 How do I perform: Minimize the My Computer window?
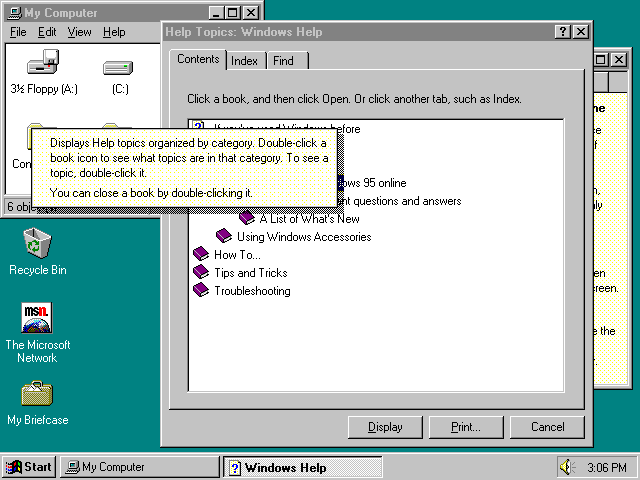216,13
